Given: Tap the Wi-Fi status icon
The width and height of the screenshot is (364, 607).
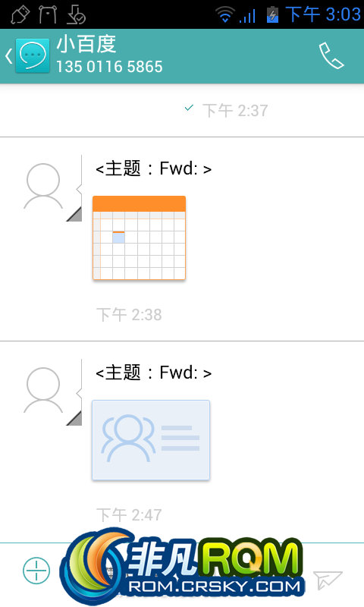Looking at the screenshot, I should [224, 14].
